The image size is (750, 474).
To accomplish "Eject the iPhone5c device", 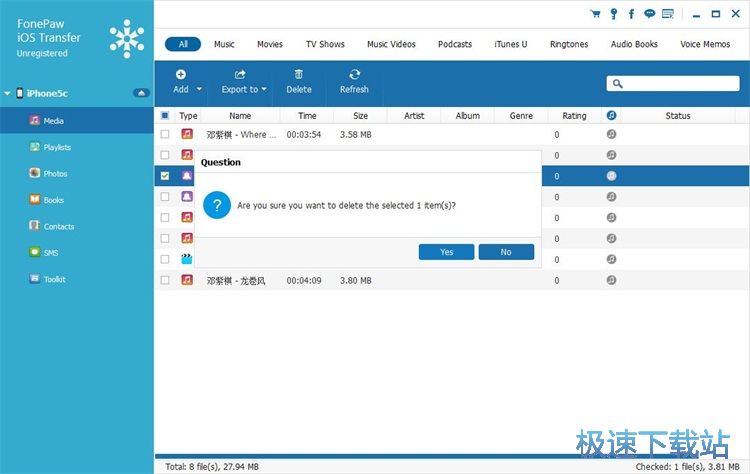I will click(x=141, y=93).
